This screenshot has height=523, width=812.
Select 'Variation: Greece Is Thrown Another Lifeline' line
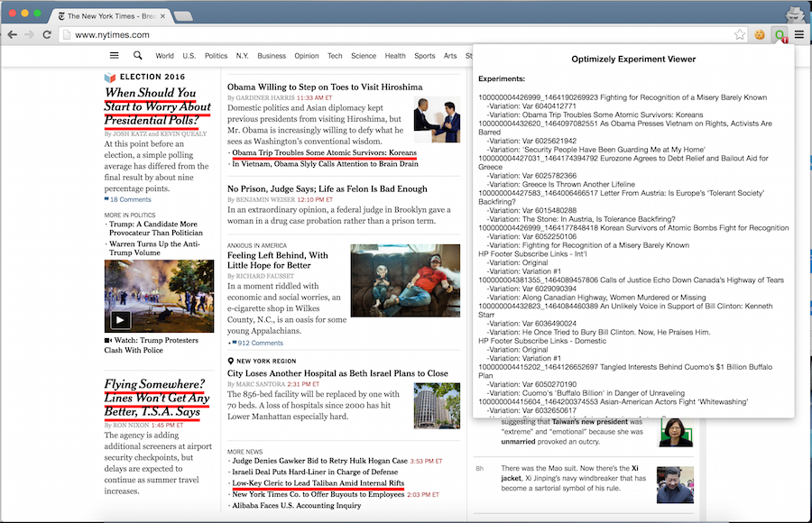click(x=561, y=184)
